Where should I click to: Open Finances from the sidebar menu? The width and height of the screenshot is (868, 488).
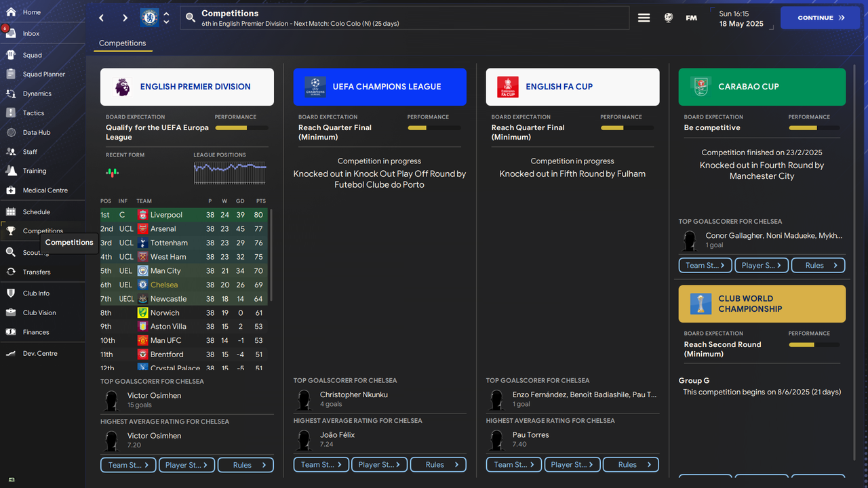click(x=36, y=332)
